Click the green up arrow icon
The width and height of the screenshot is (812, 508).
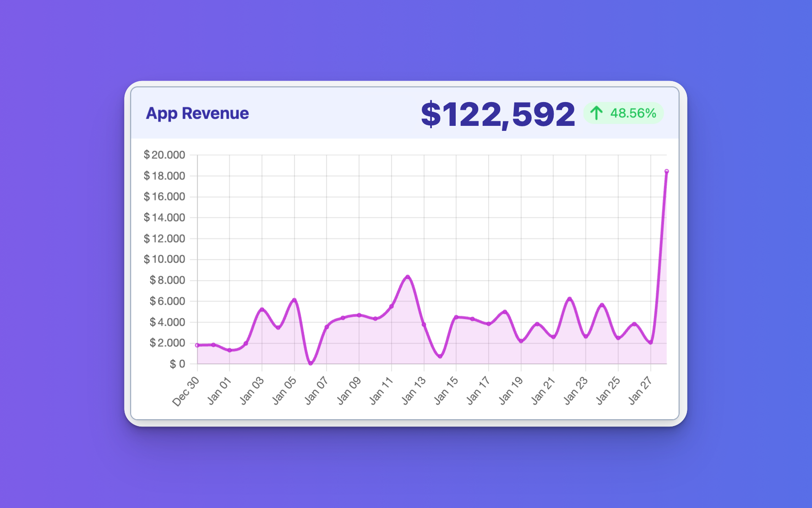[596, 113]
